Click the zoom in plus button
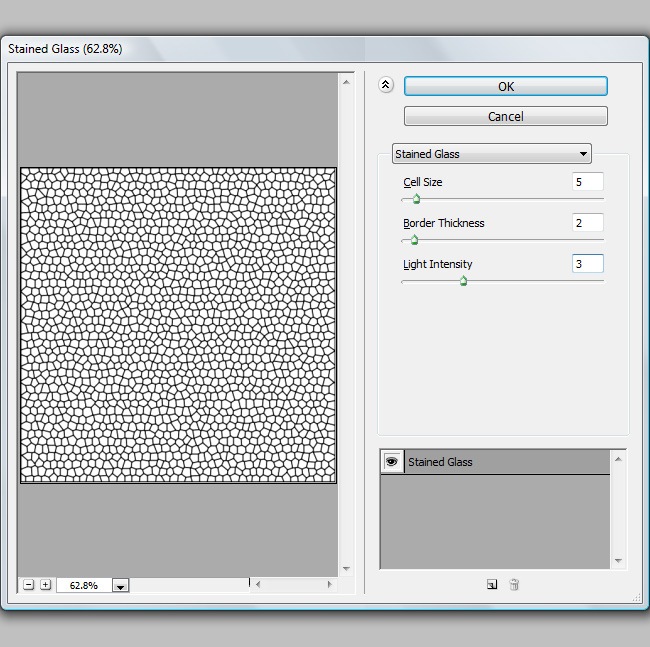This screenshot has height=647, width=650. coord(46,585)
